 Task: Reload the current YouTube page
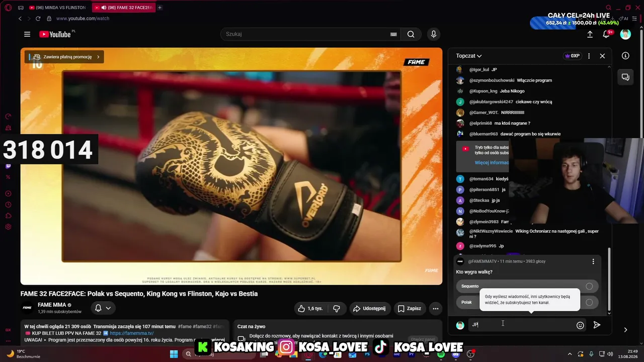coord(38,19)
